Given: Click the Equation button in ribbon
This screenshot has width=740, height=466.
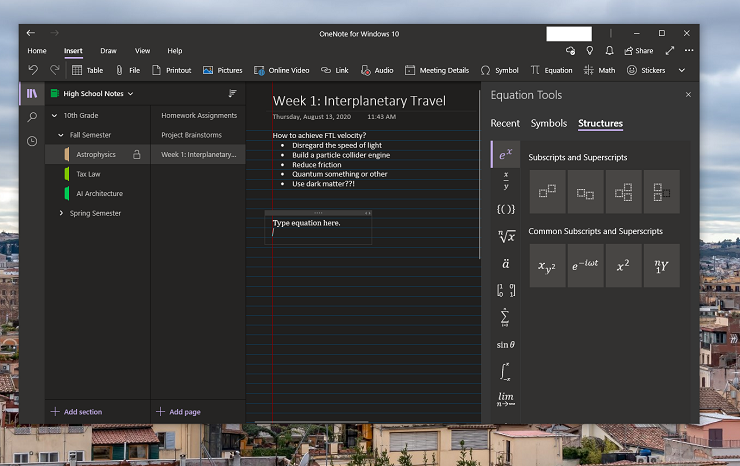Looking at the screenshot, I should [x=551, y=70].
